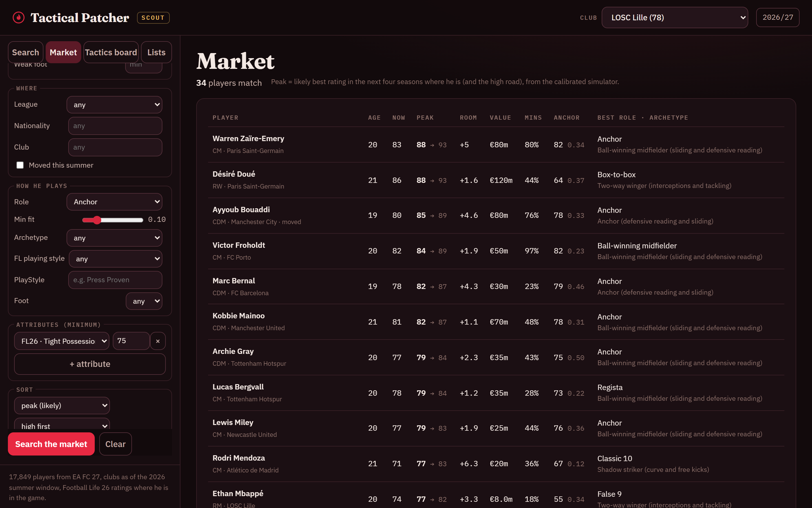Toggle the Moved this summer checkbox
812x508 pixels.
[x=20, y=165]
